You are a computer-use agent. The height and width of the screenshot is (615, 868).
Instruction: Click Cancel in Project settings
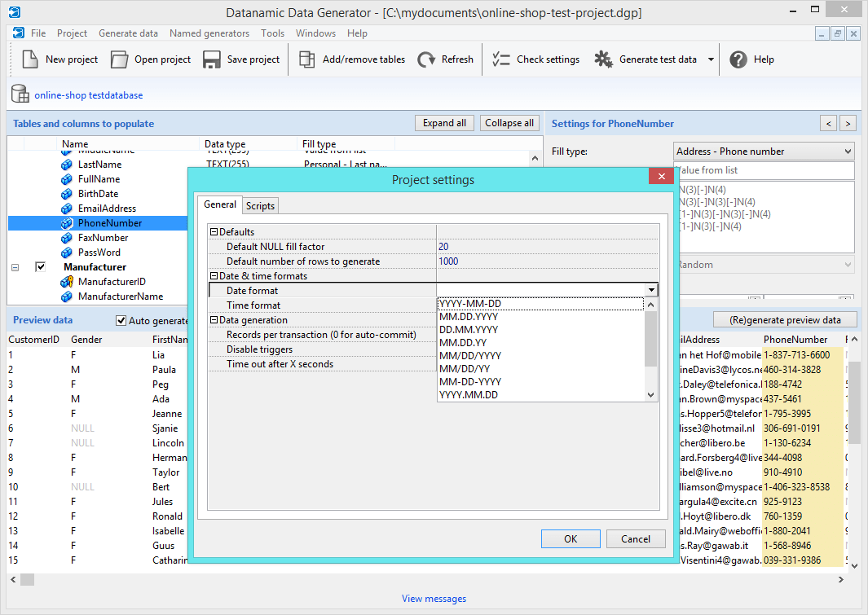tap(636, 538)
